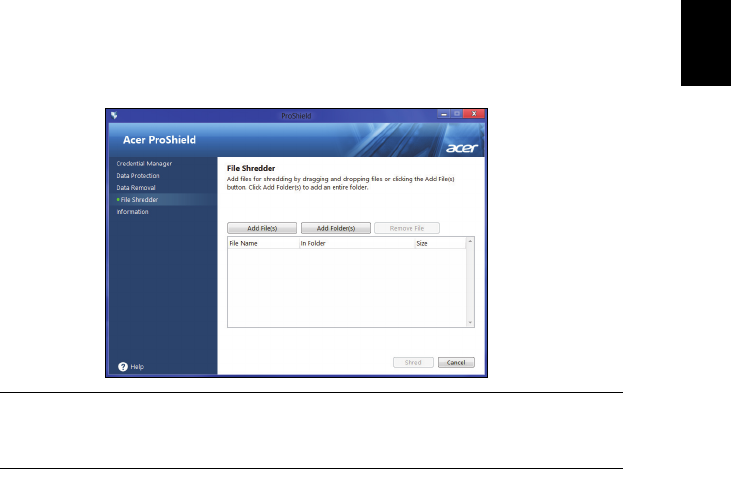Click the acer logo in the banner
Screen dimensions: 731x478
click(x=462, y=148)
